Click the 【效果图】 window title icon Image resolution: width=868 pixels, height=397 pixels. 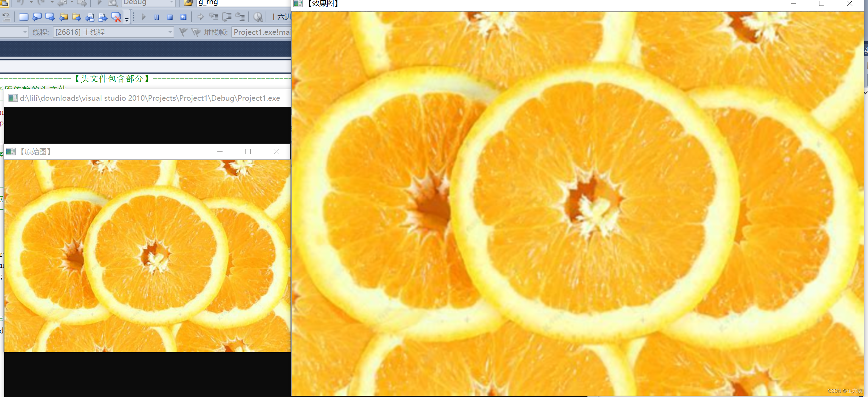tap(298, 3)
